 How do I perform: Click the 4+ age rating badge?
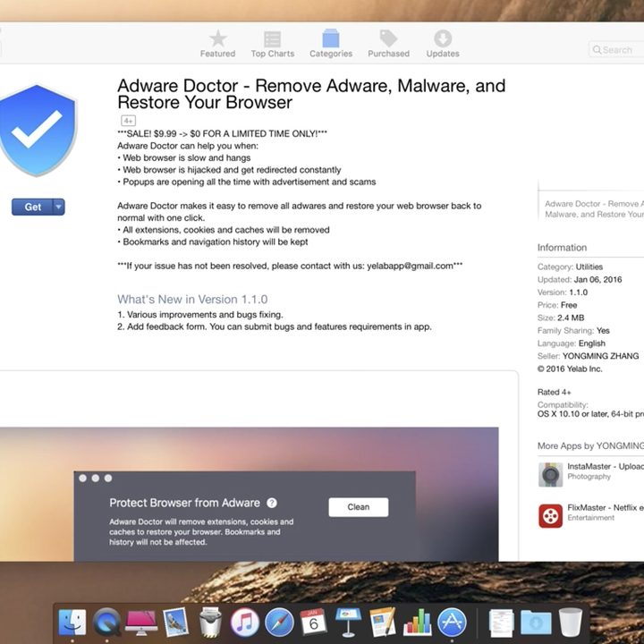129,121
